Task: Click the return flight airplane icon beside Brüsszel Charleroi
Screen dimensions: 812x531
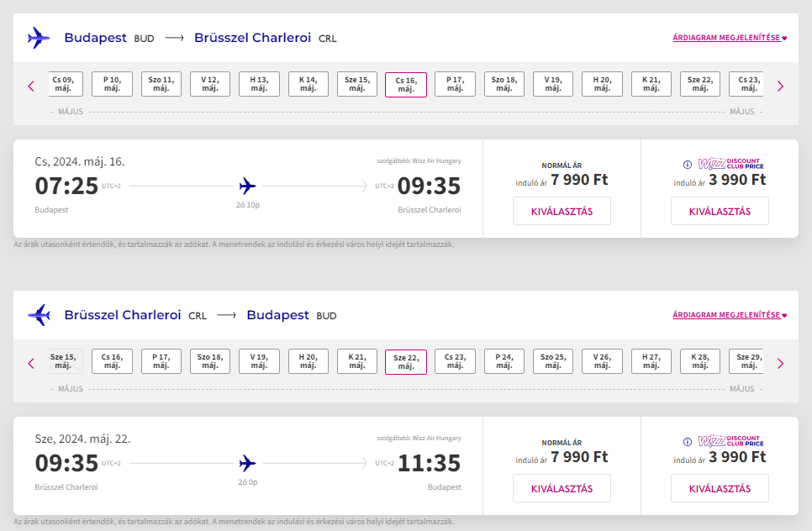Action: [x=39, y=315]
